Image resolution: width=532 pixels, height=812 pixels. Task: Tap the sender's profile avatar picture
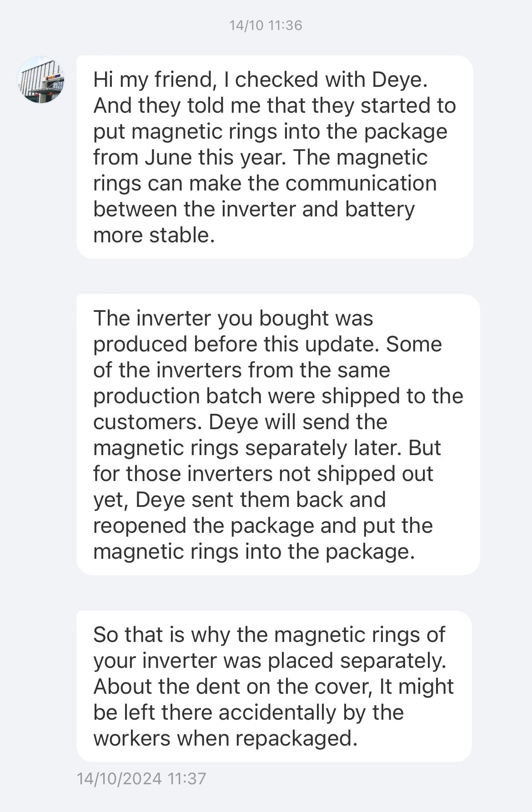click(41, 80)
